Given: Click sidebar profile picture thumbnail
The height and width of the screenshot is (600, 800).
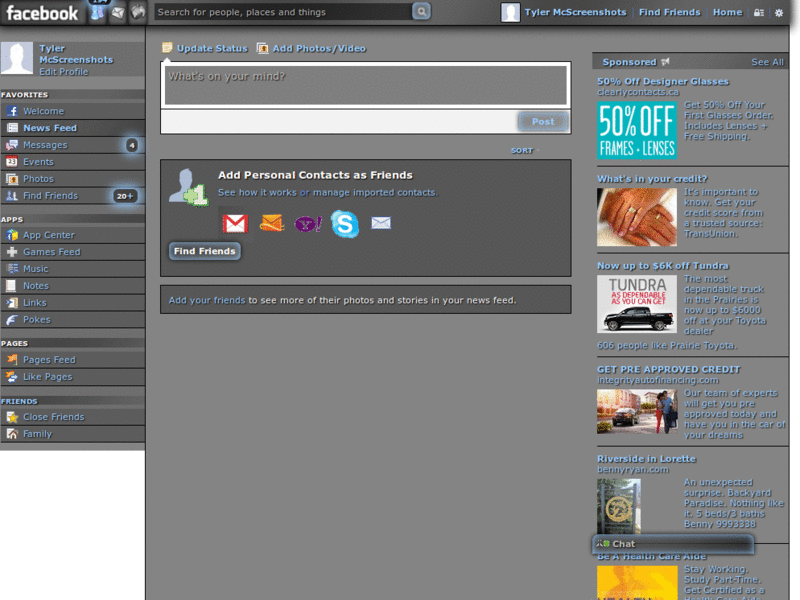Looking at the screenshot, I should tap(17, 58).
